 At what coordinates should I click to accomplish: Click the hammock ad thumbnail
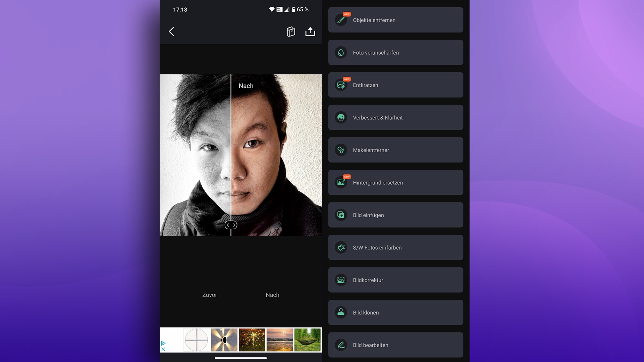pos(307,340)
